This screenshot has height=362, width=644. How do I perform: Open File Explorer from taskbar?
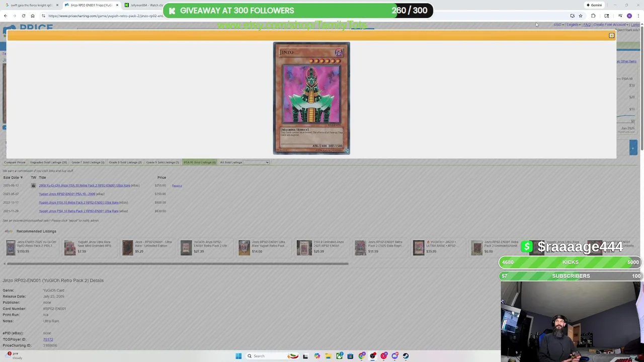(x=328, y=356)
